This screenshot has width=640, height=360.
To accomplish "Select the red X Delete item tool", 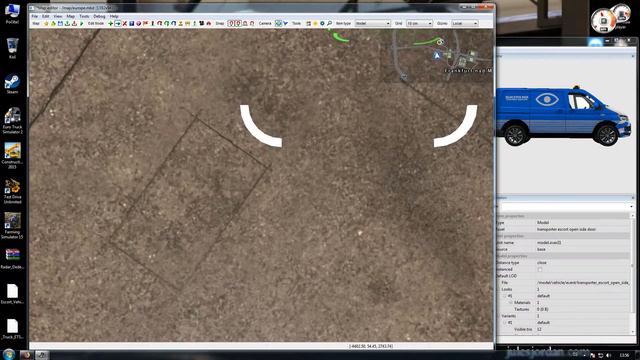I will (124, 24).
